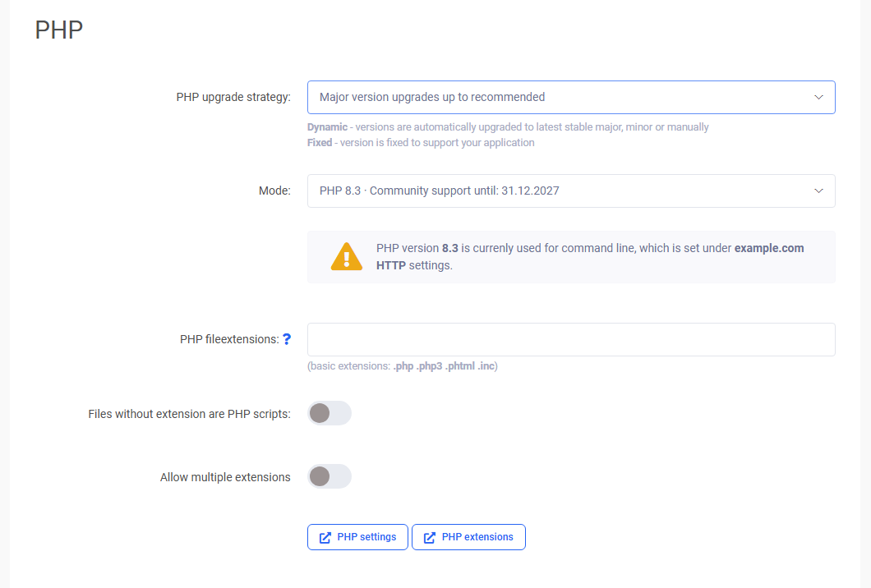Click the basic extensions hint text

(403, 366)
